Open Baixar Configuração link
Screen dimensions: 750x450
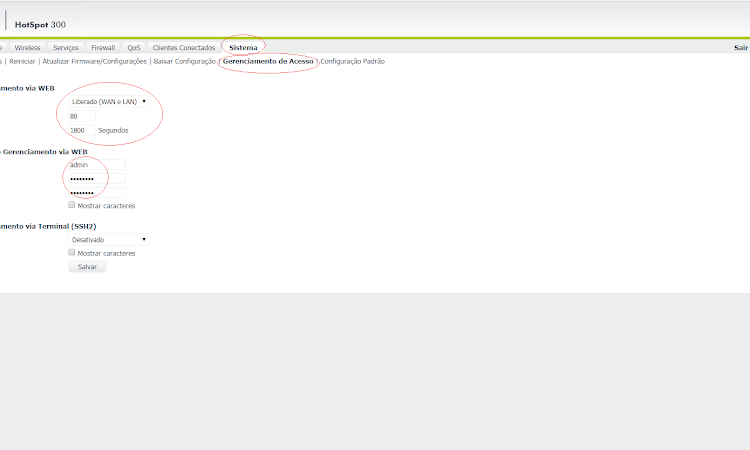point(185,61)
